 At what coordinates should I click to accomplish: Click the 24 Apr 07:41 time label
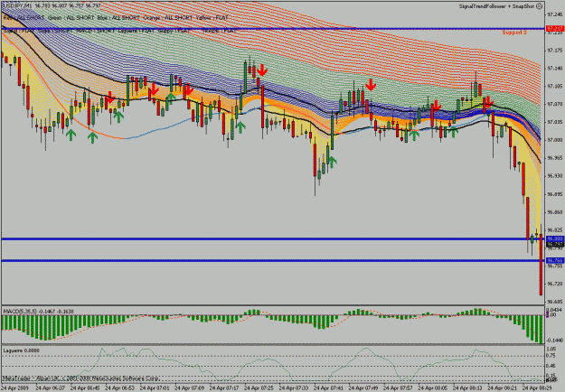click(329, 388)
